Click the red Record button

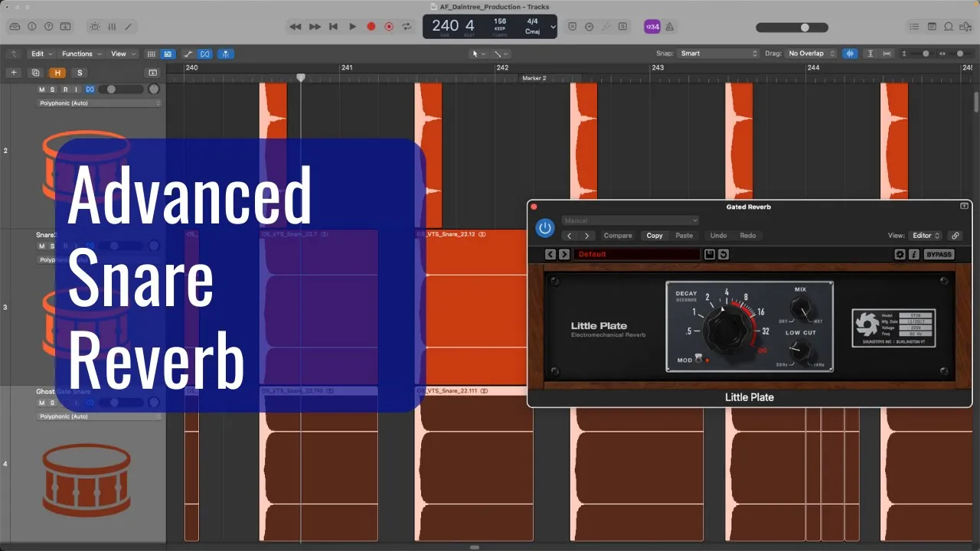(371, 26)
